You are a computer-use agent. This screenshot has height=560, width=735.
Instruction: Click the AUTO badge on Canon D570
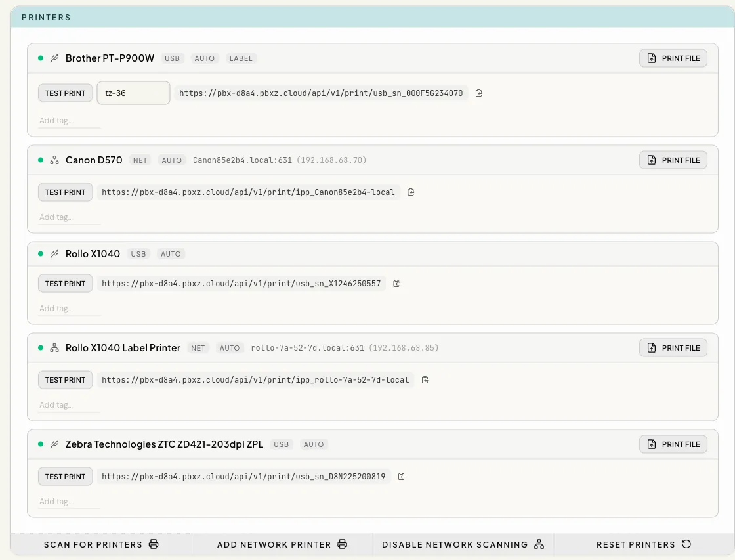click(171, 160)
